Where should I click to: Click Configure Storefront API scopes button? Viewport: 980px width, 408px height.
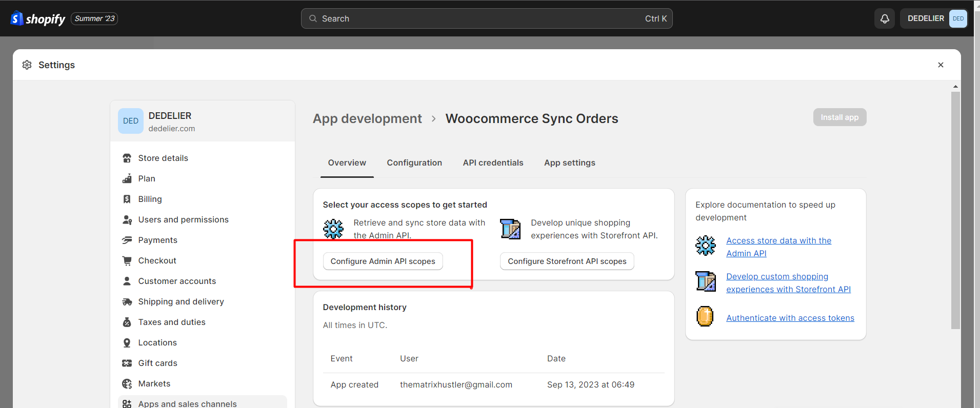pyautogui.click(x=567, y=261)
